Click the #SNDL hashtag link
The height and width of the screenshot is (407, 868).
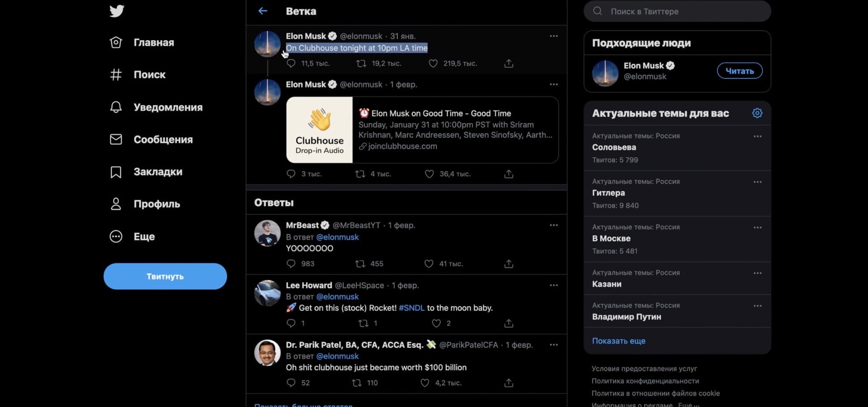tap(411, 308)
